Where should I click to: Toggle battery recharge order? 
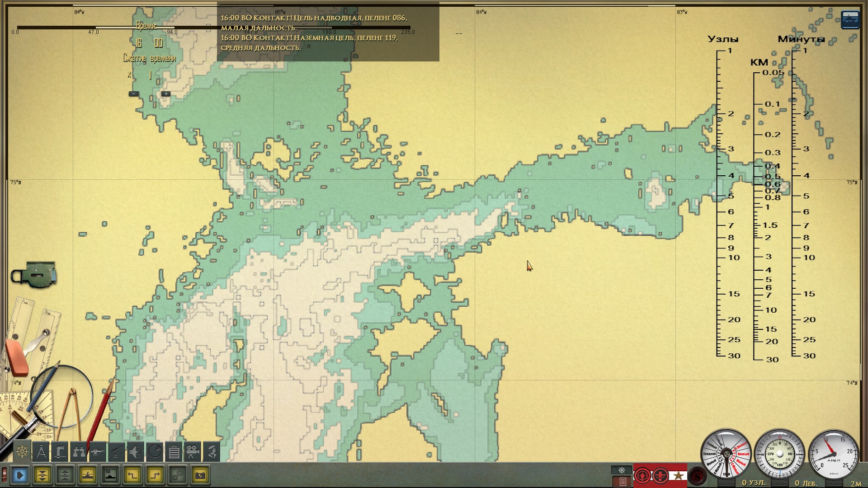(x=201, y=475)
